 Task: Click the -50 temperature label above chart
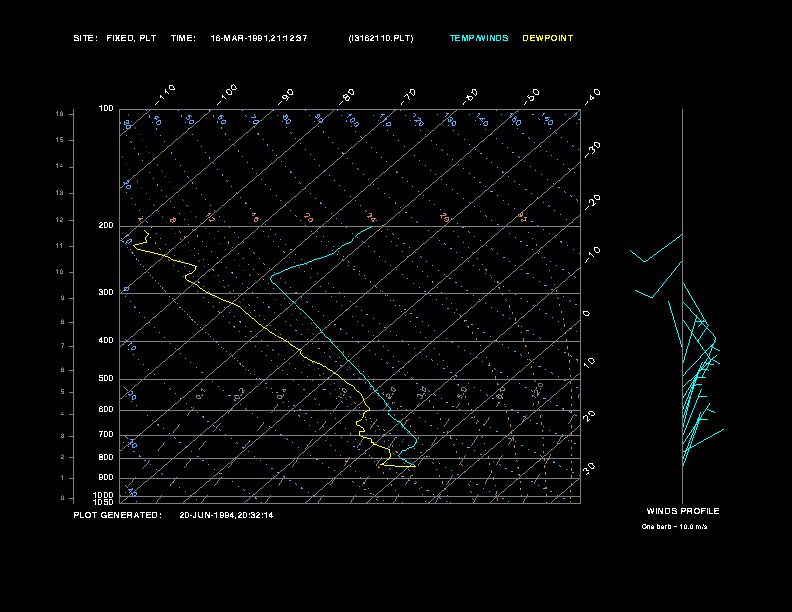tap(531, 97)
